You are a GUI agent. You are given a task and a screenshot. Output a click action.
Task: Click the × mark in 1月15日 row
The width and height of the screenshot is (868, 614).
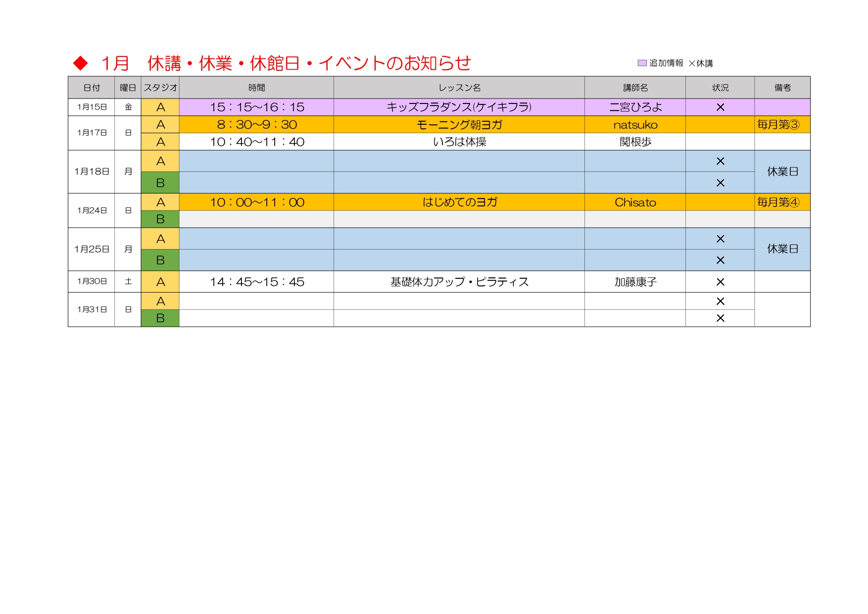tap(720, 107)
